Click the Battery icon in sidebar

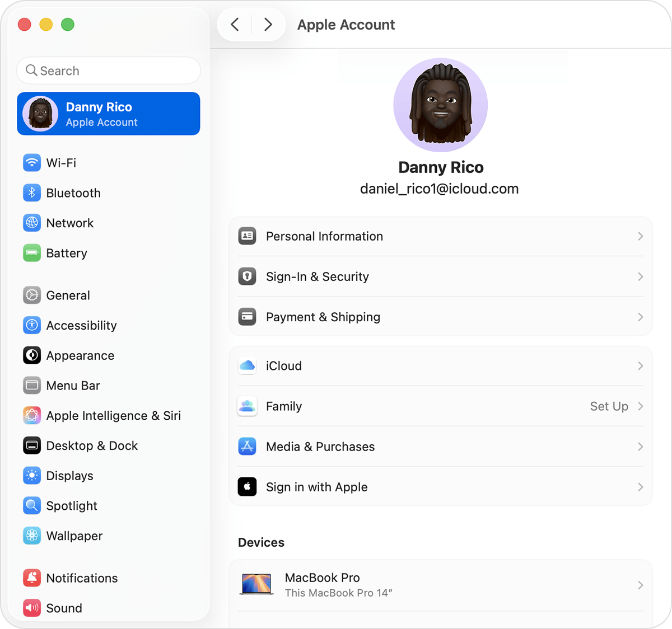pyautogui.click(x=32, y=253)
